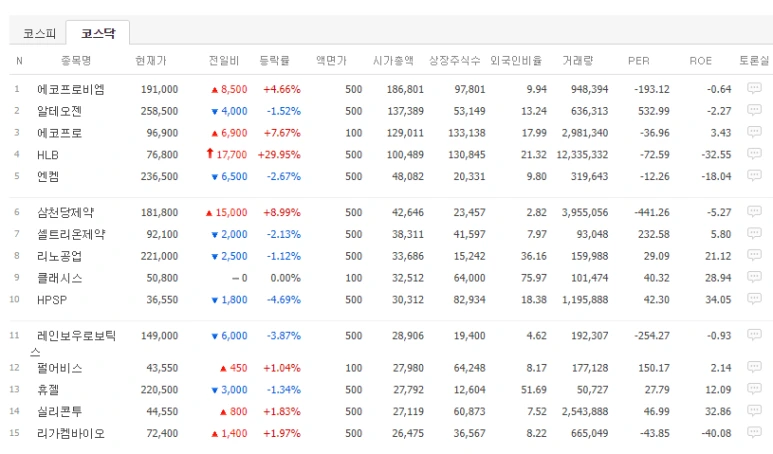Open discussion room icon for 휴젤
Viewport: 773px width, 454px height.
coord(754,388)
